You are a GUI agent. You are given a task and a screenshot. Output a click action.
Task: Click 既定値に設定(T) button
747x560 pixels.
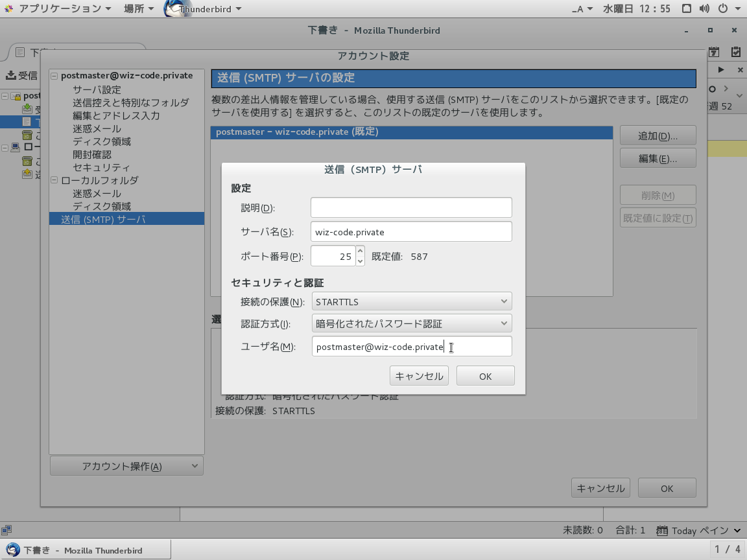point(658,218)
